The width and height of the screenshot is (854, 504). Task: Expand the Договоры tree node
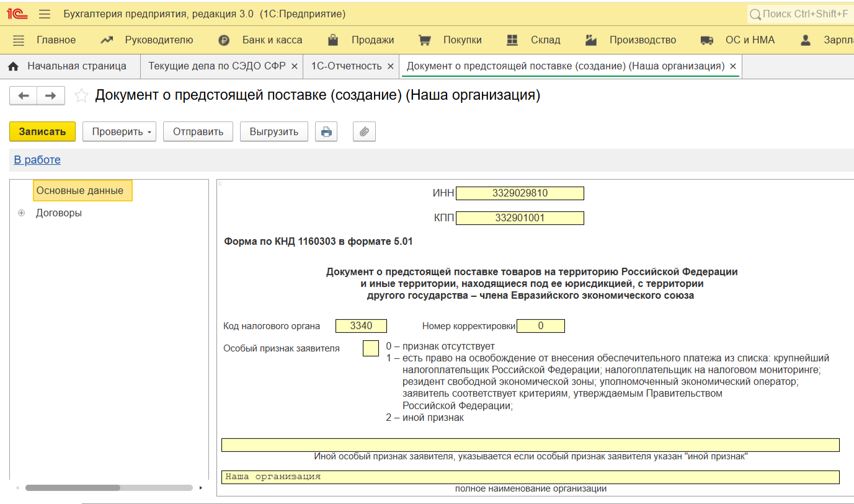22,213
